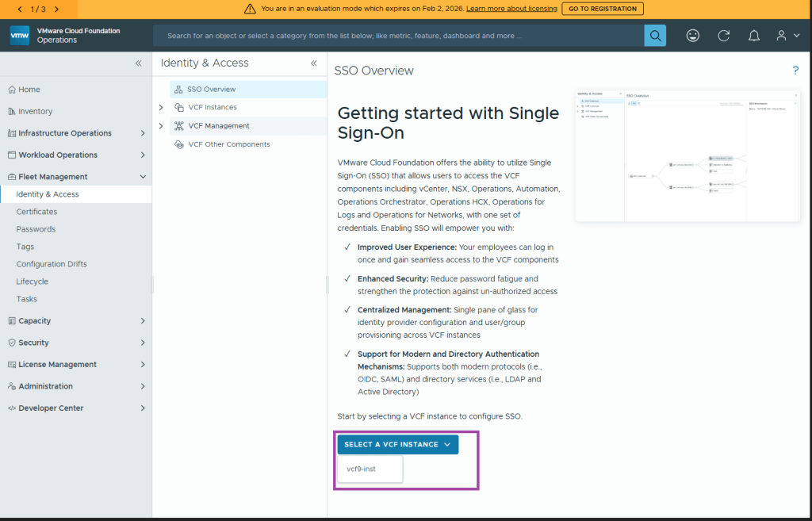Viewport: 812px width, 521px height.
Task: Click the search magnifier button
Action: click(655, 36)
